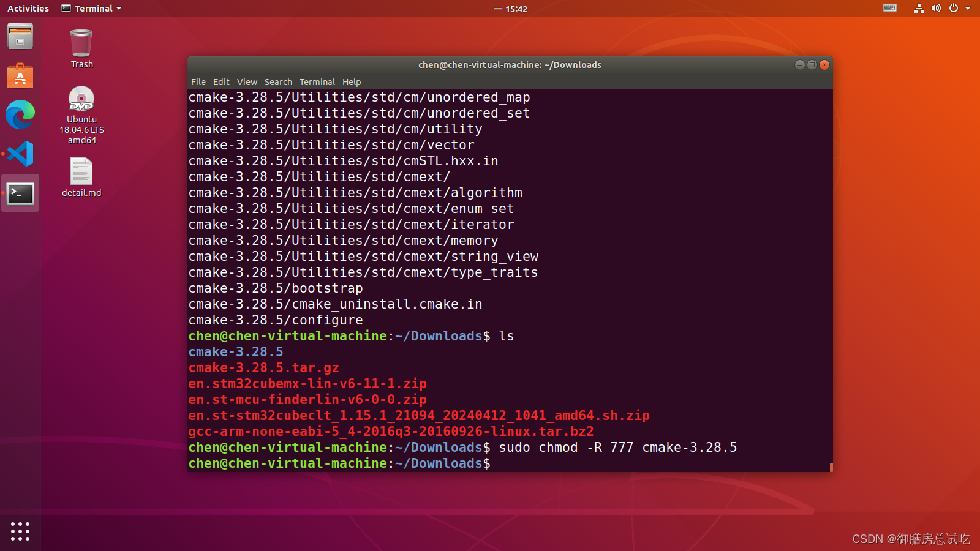Screen dimensions: 980x551
Task: Click the cmext/algorithm line
Action: point(355,193)
